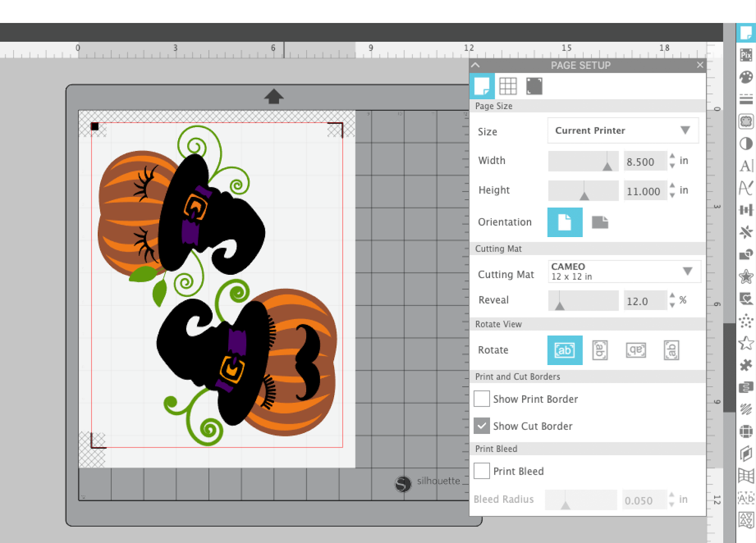Switch to the Registration Marks tab
756x543 pixels.
(534, 86)
